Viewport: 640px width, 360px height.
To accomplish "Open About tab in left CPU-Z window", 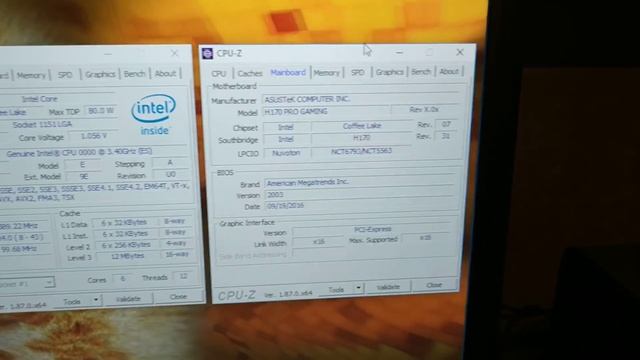I will [x=165, y=73].
